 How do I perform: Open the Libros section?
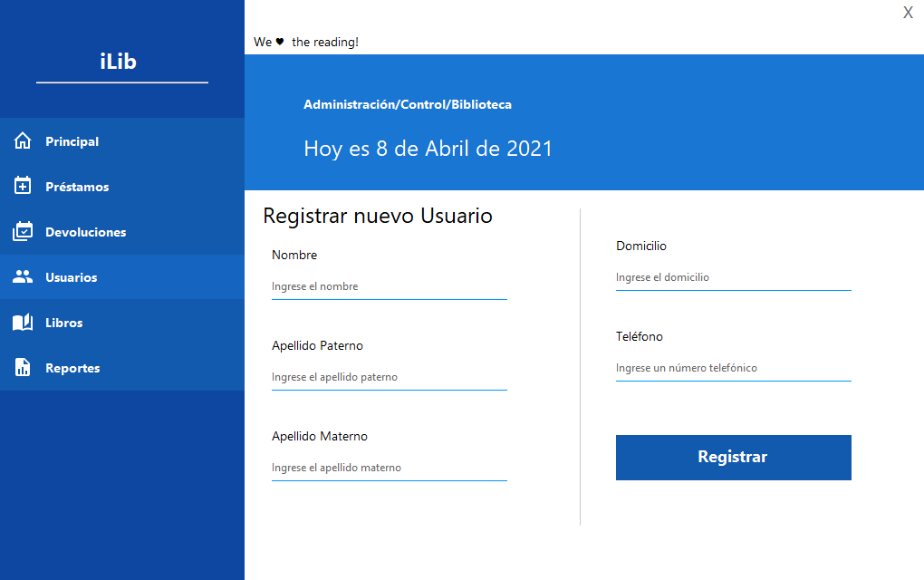coord(122,323)
